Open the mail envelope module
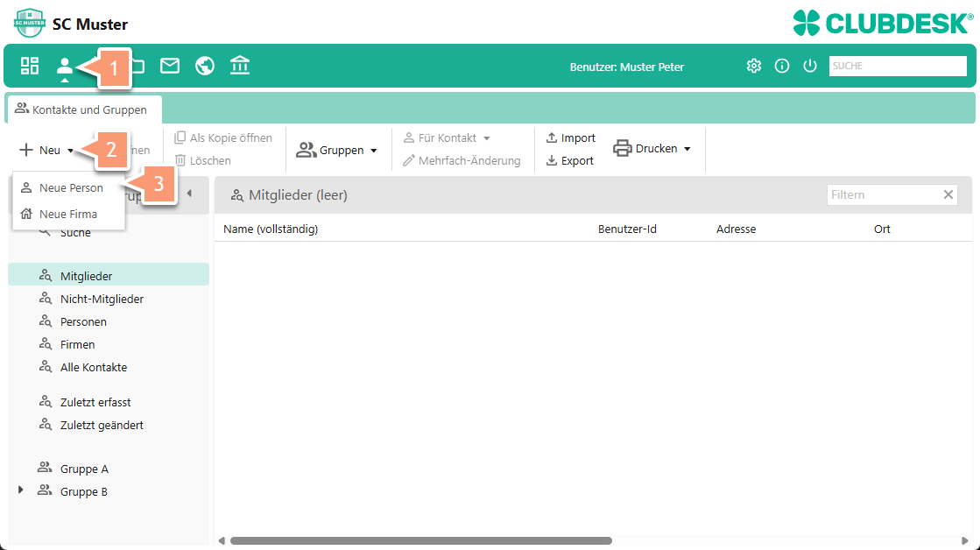The width and height of the screenshot is (980, 550). click(x=169, y=66)
